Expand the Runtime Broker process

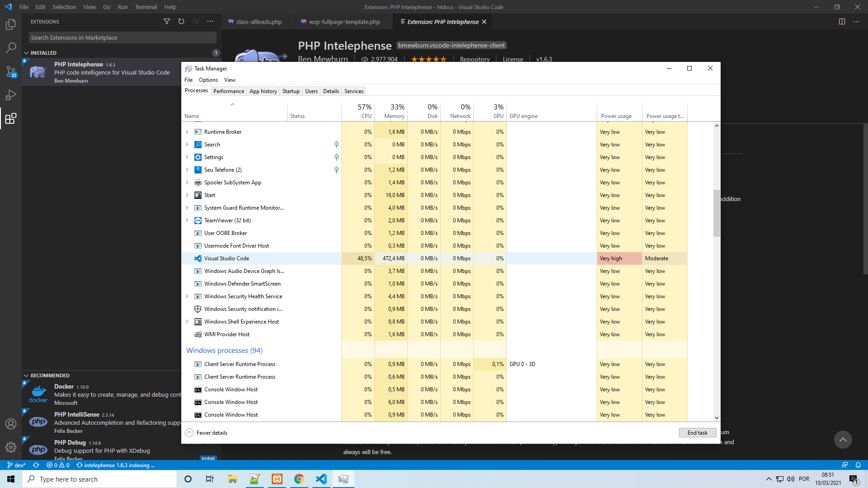pos(187,132)
